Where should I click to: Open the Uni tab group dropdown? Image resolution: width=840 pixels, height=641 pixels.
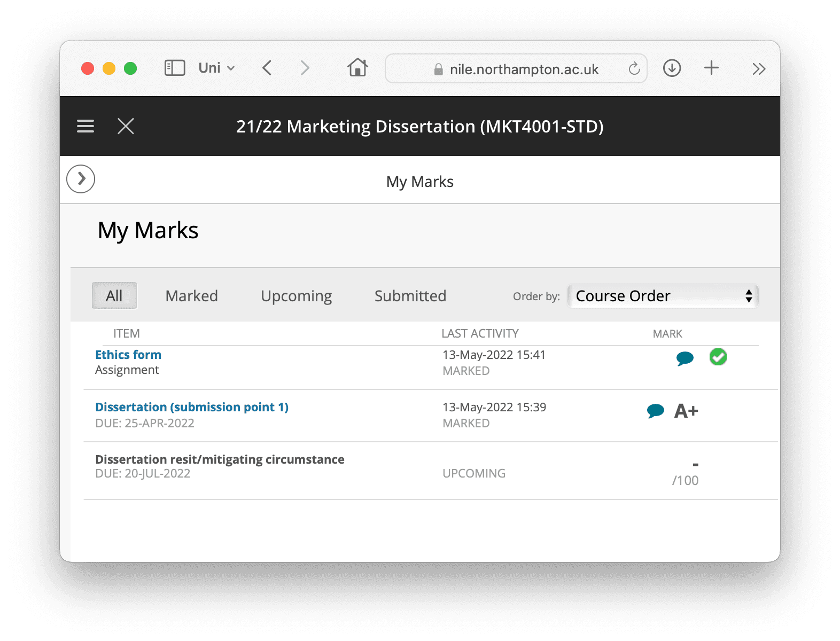[x=216, y=68]
